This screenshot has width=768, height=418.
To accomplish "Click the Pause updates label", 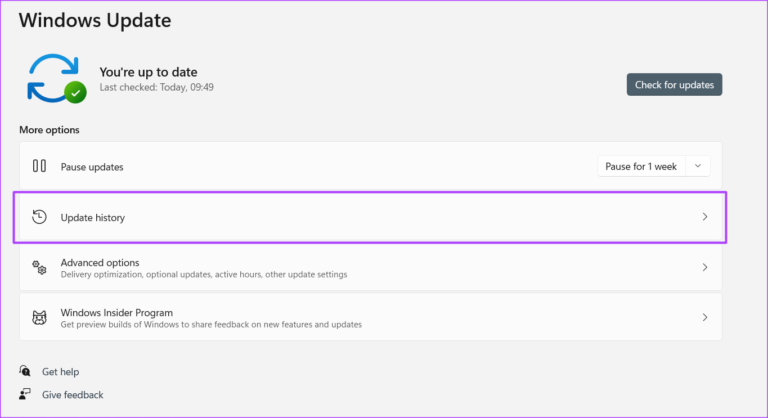I will [x=92, y=166].
